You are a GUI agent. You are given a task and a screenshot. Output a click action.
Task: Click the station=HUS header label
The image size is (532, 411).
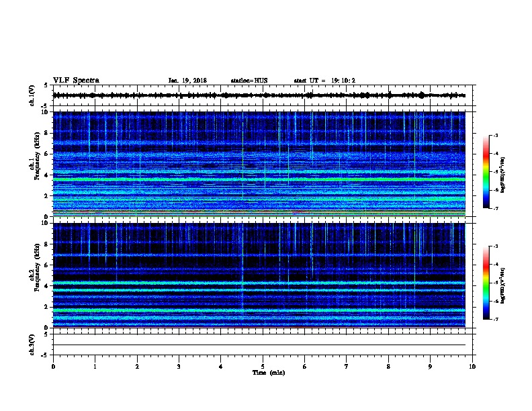(x=249, y=81)
